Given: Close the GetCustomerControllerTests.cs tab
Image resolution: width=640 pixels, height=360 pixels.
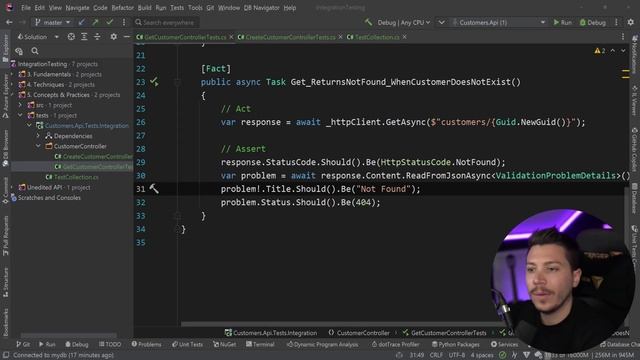Looking at the screenshot, I should [x=231, y=37].
